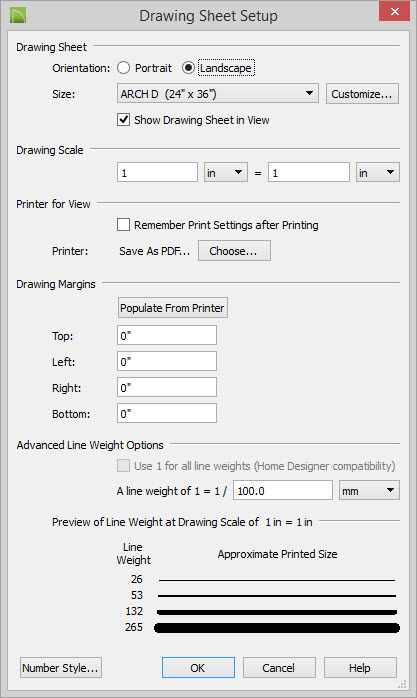Image resolution: width=417 pixels, height=698 pixels.
Task: Click Choose... to pick a printer
Action: [234, 251]
